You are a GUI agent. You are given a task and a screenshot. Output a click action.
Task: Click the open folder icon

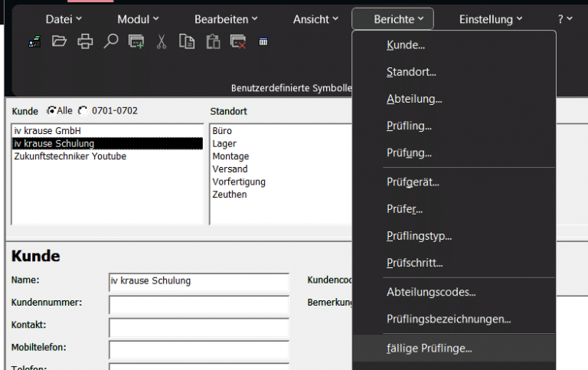59,41
